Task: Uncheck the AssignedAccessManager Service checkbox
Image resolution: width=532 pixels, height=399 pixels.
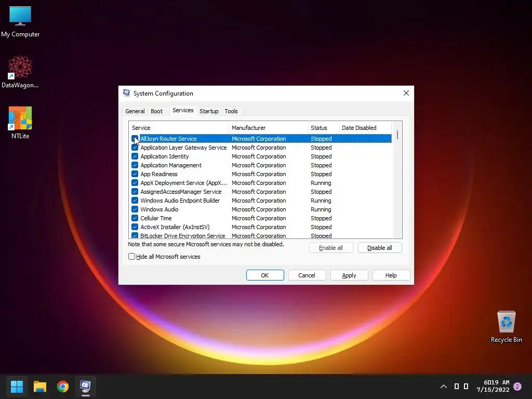Action: click(135, 192)
